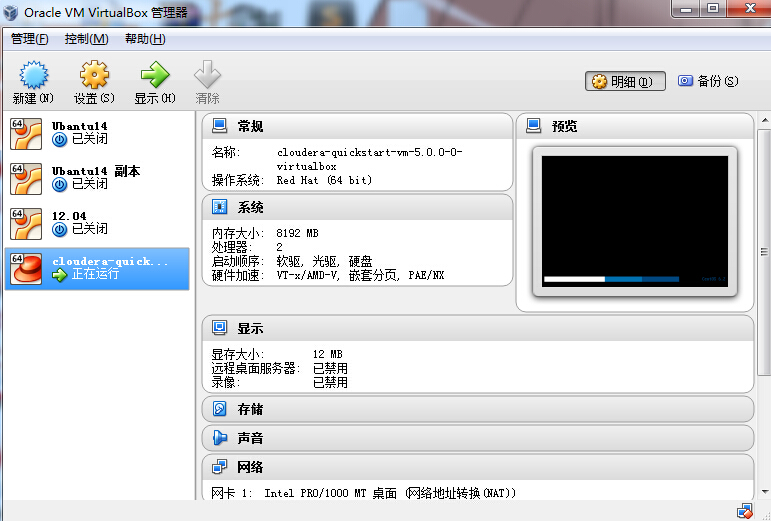The width and height of the screenshot is (771, 521).
Task: Switch to 明细(D) details view
Action: pyautogui.click(x=625, y=81)
